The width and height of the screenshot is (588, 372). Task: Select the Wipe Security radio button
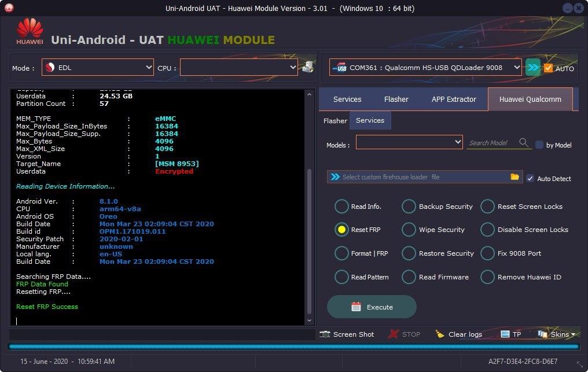[x=409, y=230]
